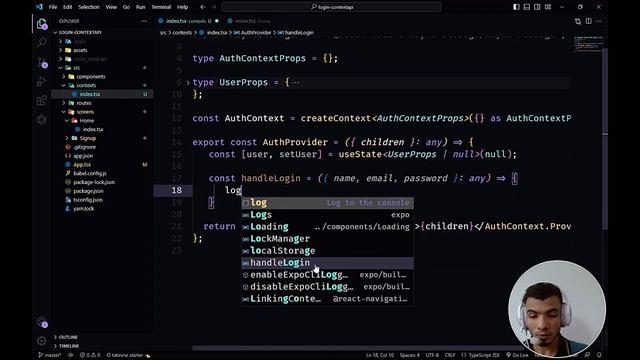Select the active index.tsx contexts tab

[x=189, y=21]
